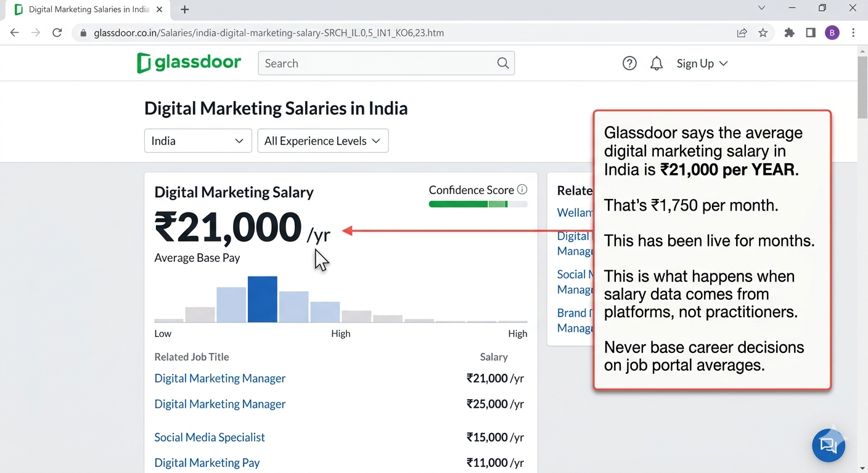
Task: Click the Related Job Title column header
Action: click(192, 357)
